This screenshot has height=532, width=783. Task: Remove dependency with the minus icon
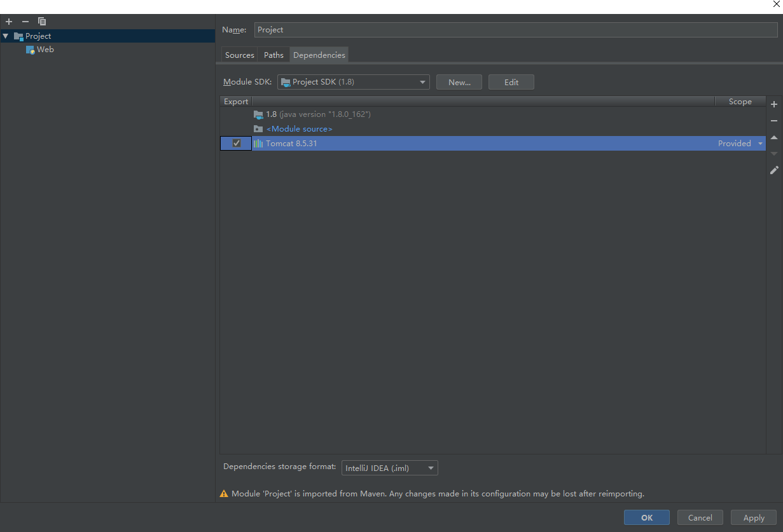click(x=774, y=121)
